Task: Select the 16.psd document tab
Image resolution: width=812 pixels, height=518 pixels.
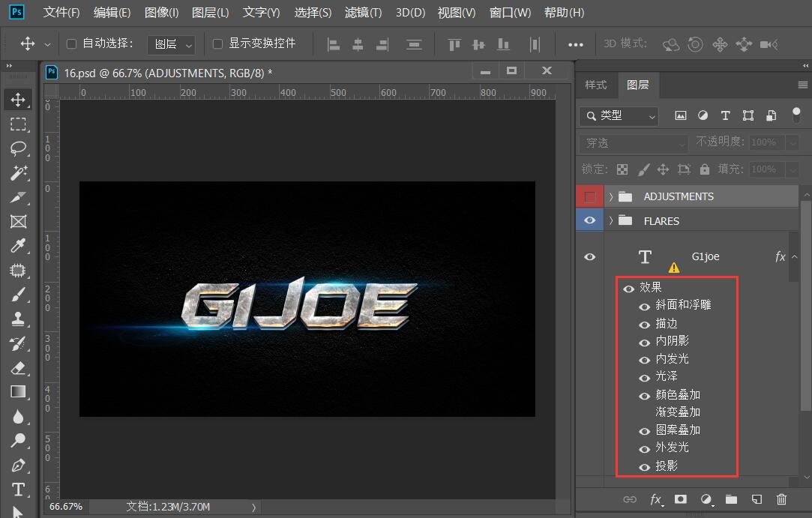Action: click(x=168, y=73)
